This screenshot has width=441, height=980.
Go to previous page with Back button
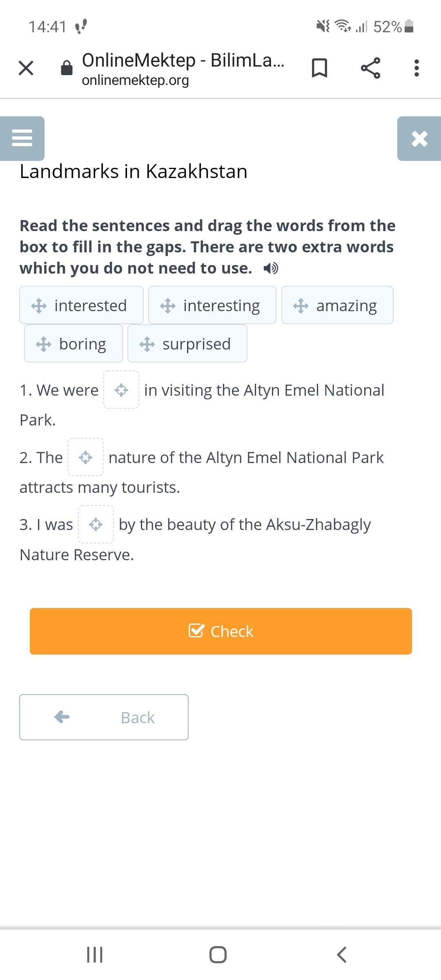point(104,717)
